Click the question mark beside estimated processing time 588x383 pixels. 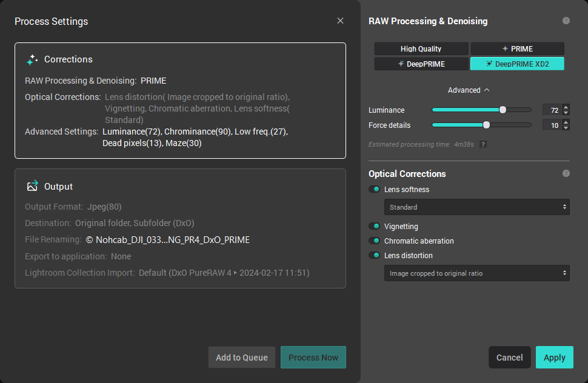click(483, 144)
